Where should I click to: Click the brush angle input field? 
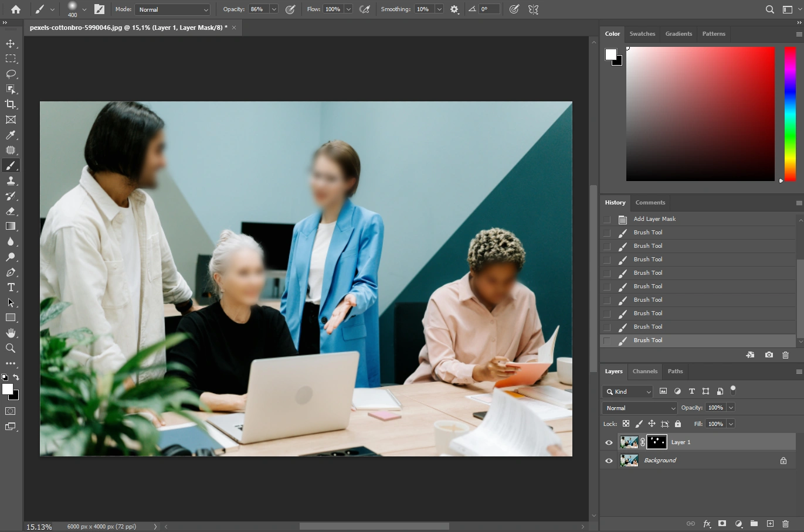[490, 9]
